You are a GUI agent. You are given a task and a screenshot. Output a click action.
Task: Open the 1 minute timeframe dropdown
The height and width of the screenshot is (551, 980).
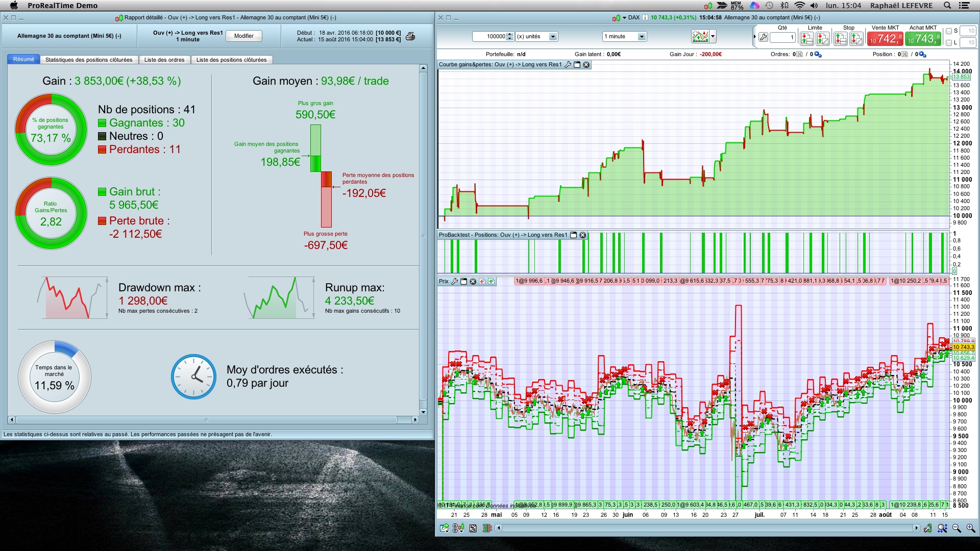pos(642,37)
